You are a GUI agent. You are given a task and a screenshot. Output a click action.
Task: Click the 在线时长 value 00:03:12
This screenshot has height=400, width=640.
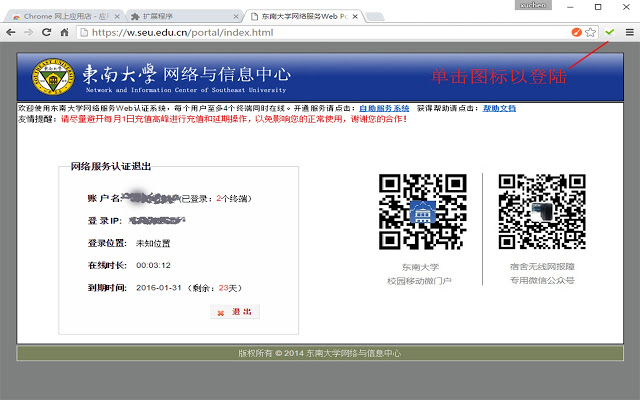click(153, 265)
